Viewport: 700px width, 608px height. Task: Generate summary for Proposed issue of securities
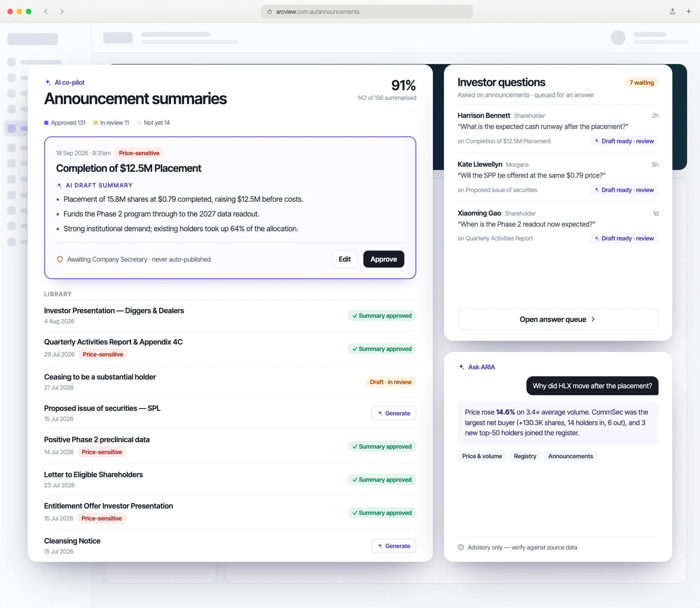(x=394, y=413)
